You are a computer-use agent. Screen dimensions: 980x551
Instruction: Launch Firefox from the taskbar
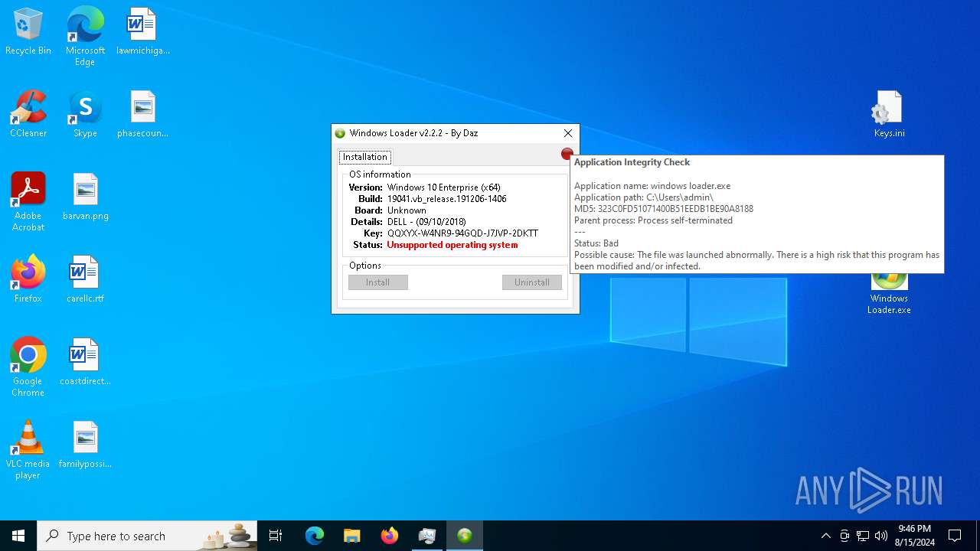390,536
